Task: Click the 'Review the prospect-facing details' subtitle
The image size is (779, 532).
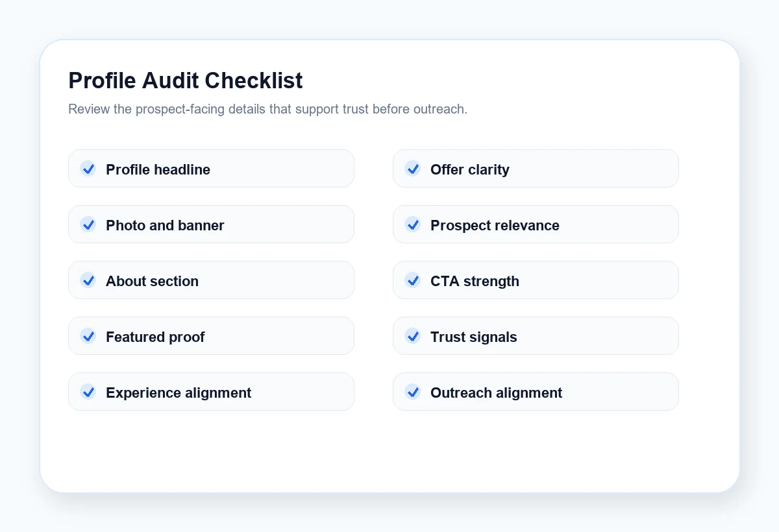Action: tap(267, 109)
